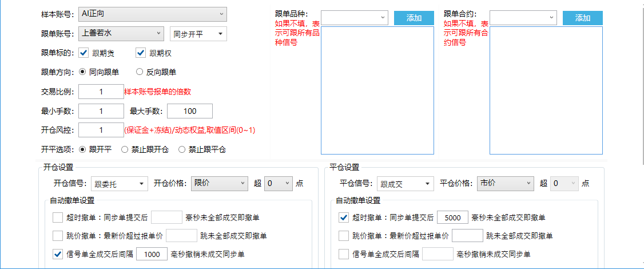Select the 禁止跟平仓 radio option
Screen dimensions: 644x269
182,150
